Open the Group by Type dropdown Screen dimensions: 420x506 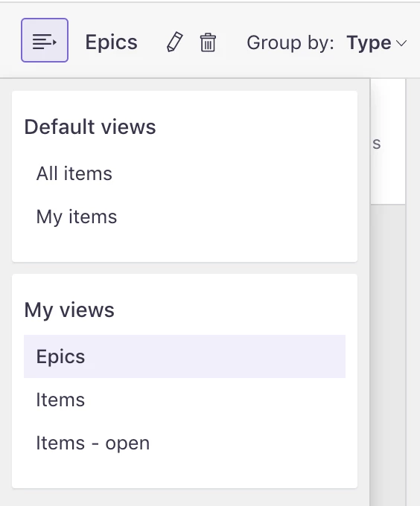tap(376, 43)
